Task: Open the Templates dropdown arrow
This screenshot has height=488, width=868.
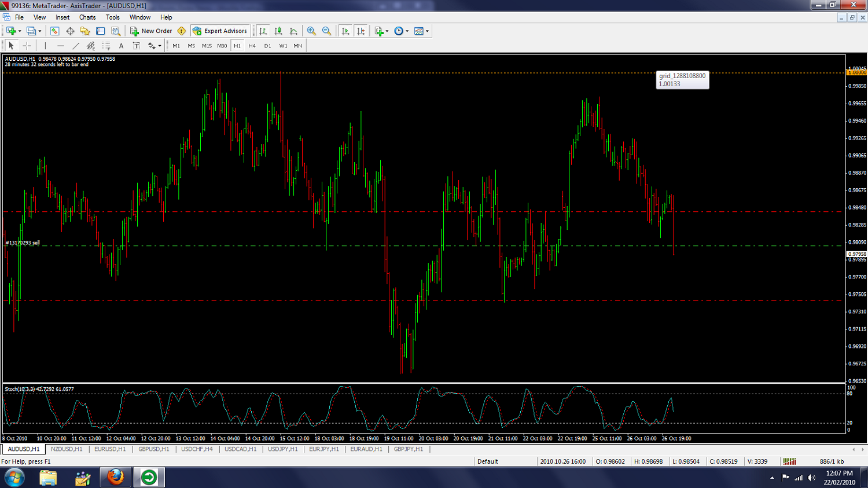Action: (x=428, y=31)
